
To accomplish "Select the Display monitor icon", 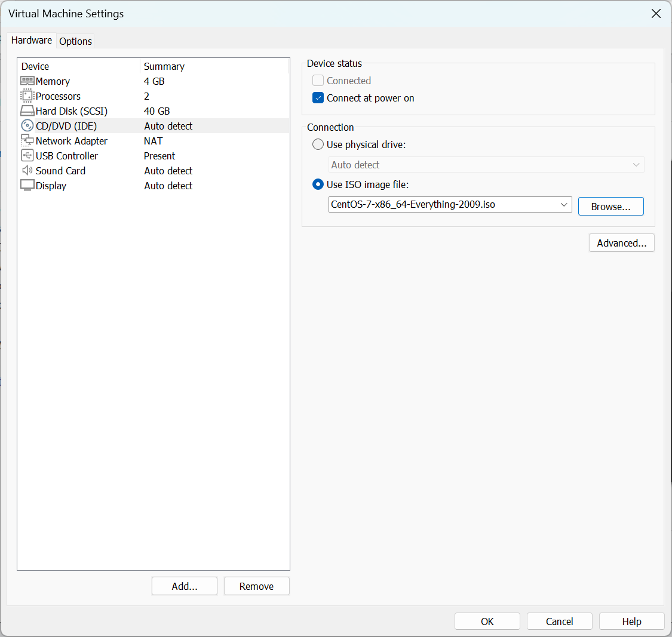I will tap(27, 186).
